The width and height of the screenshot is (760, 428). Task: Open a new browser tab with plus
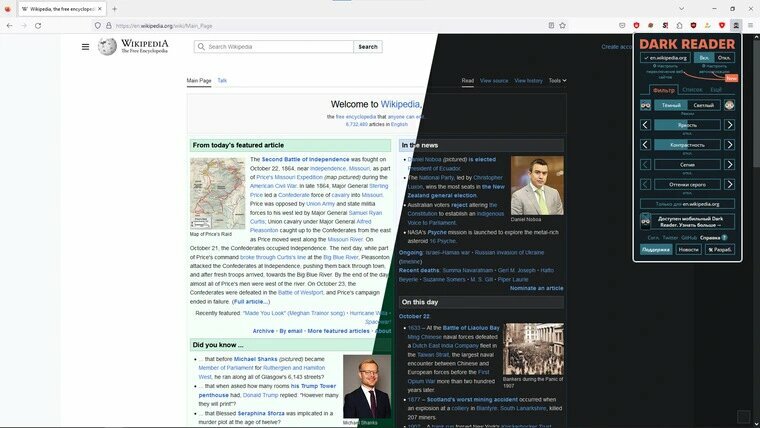tap(114, 9)
